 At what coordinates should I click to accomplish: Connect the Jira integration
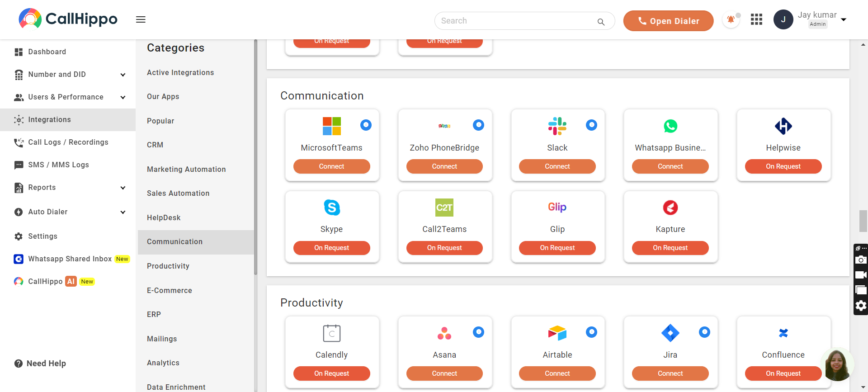point(670,373)
